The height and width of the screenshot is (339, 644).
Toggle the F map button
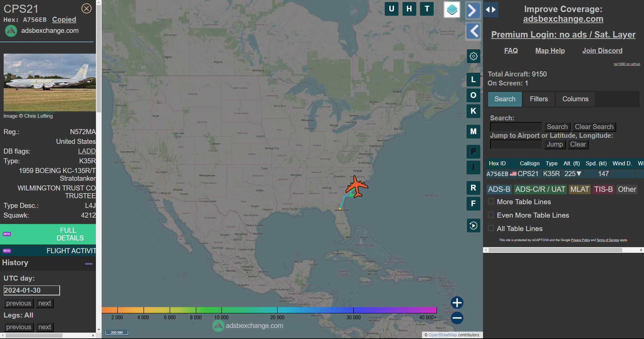point(474,204)
